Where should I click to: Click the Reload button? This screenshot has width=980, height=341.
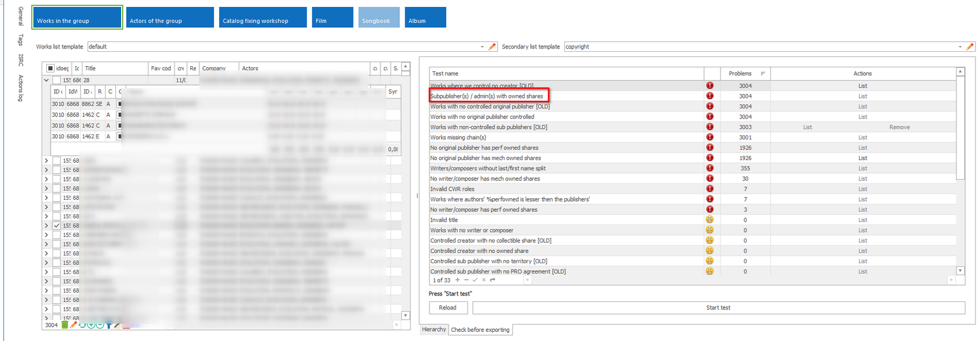(x=447, y=308)
